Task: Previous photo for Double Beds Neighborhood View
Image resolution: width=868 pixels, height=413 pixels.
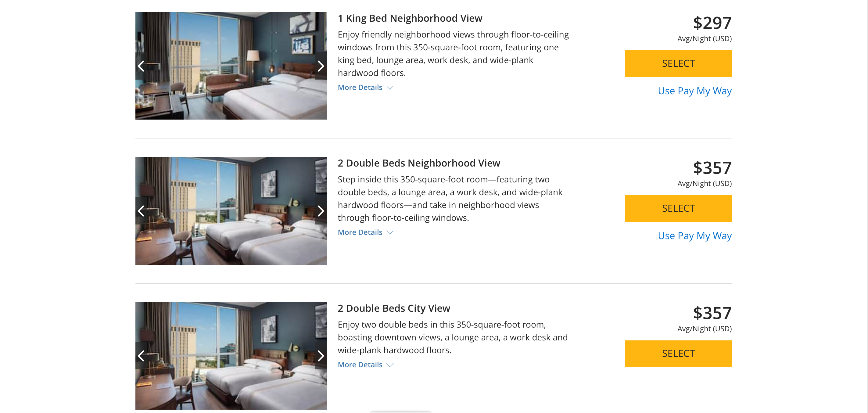Action: [141, 211]
